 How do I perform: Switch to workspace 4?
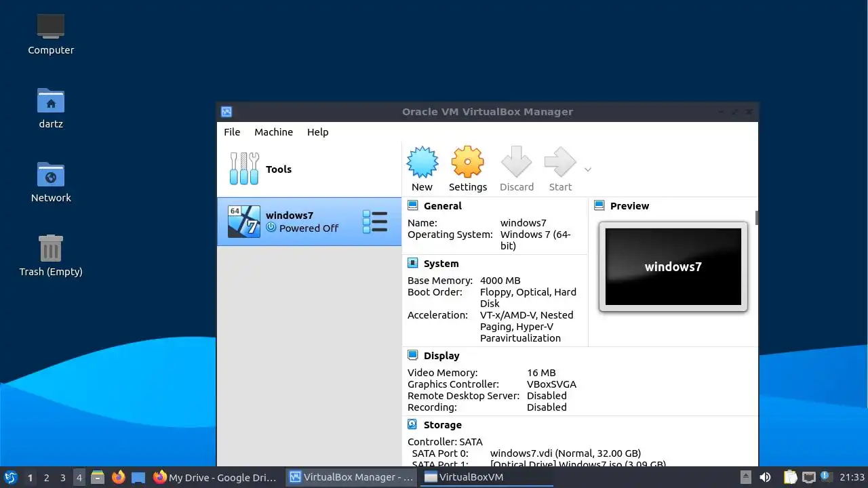click(79, 477)
